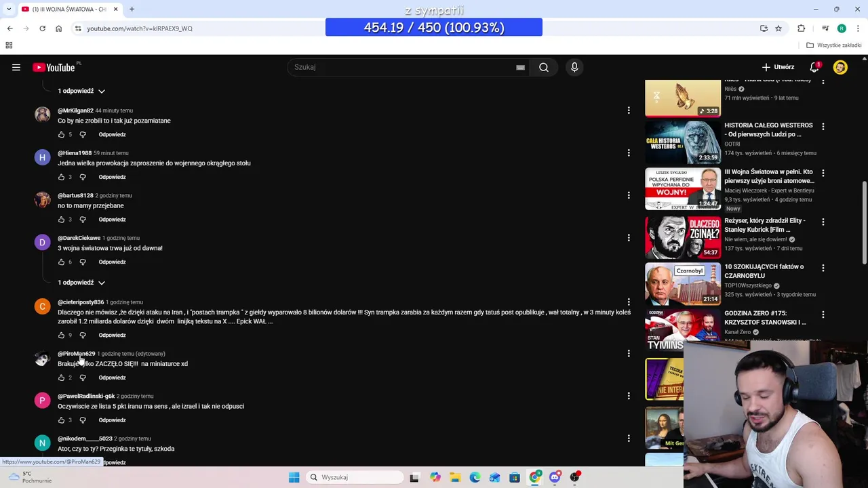Open avatar of @DarekCiekawe commenter
This screenshot has width=868, height=488.
[42, 242]
